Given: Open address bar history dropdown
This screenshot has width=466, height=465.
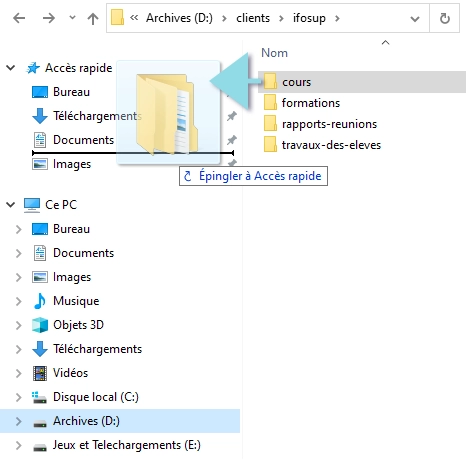Looking at the screenshot, I should point(415,19).
